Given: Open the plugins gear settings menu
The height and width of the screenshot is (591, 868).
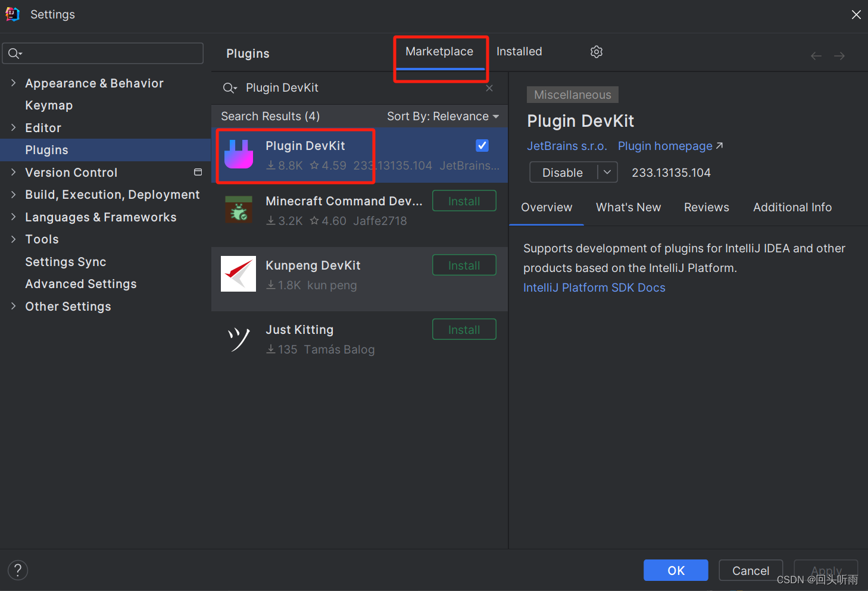Looking at the screenshot, I should point(597,52).
